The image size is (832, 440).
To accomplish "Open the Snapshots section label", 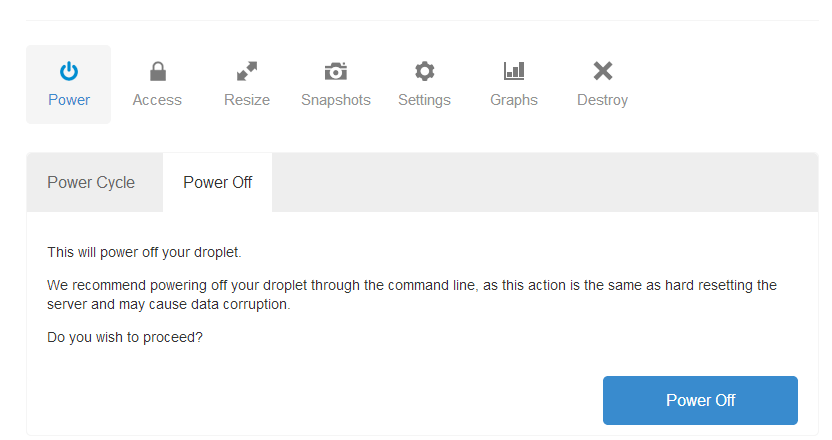I will [336, 100].
